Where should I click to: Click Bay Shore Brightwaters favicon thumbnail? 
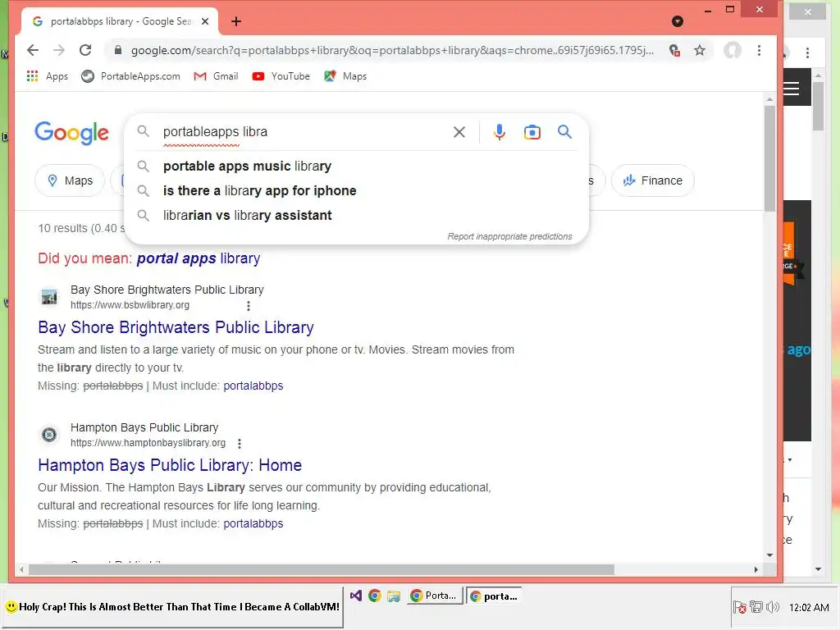pyautogui.click(x=49, y=297)
